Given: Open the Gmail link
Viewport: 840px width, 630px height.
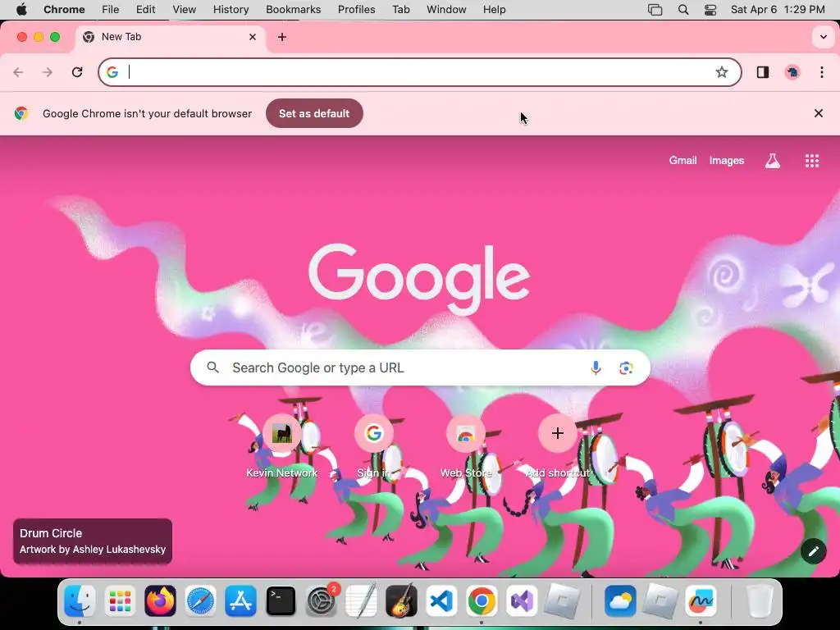Looking at the screenshot, I should [682, 160].
